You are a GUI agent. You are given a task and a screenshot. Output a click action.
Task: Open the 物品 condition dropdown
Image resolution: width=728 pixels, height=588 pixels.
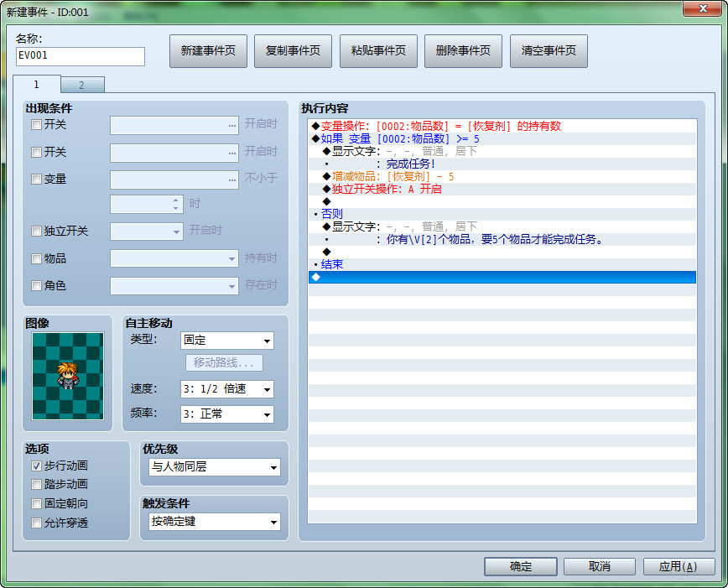[x=174, y=258]
